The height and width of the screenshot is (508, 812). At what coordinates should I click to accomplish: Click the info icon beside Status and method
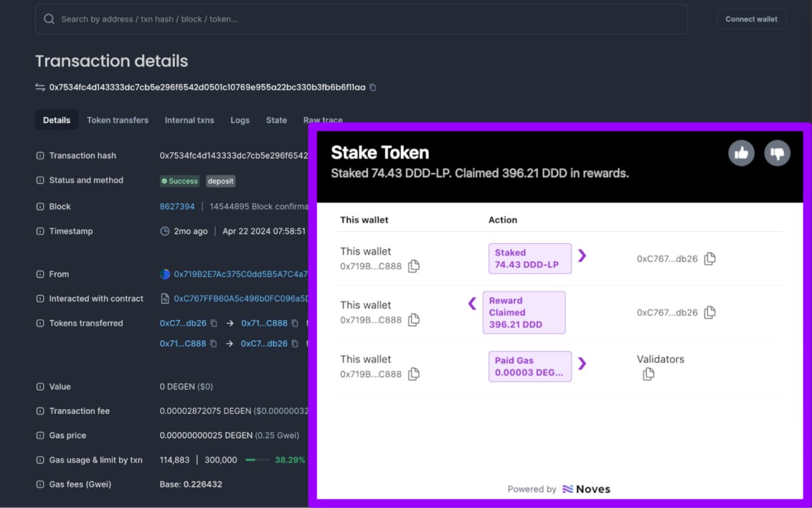click(40, 180)
